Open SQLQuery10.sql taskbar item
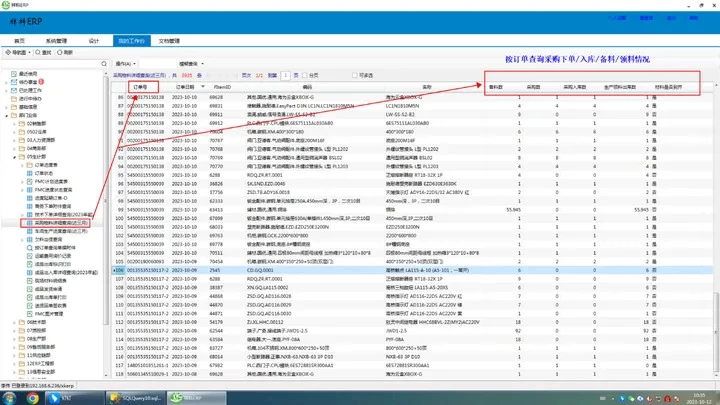 140,396
